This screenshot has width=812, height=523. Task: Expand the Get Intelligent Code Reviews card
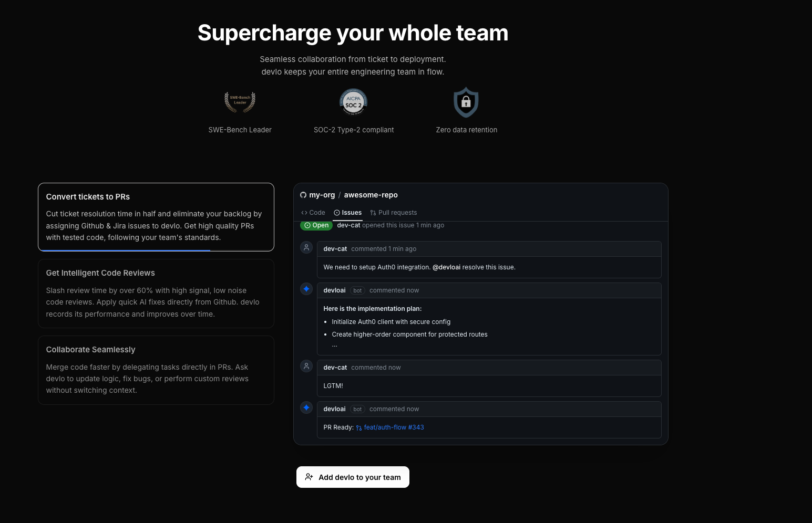coord(156,294)
